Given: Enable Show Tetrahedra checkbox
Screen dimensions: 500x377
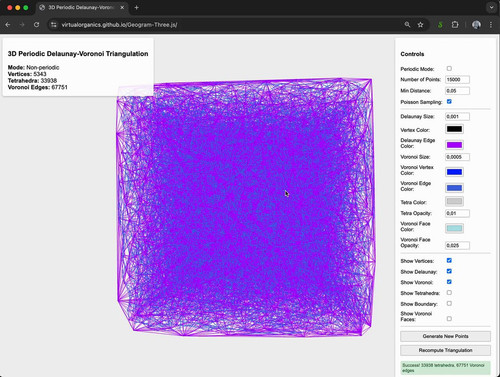Looking at the screenshot, I should click(449, 292).
